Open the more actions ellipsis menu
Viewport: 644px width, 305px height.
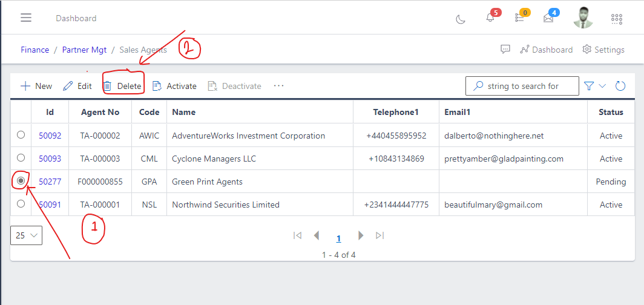[279, 86]
